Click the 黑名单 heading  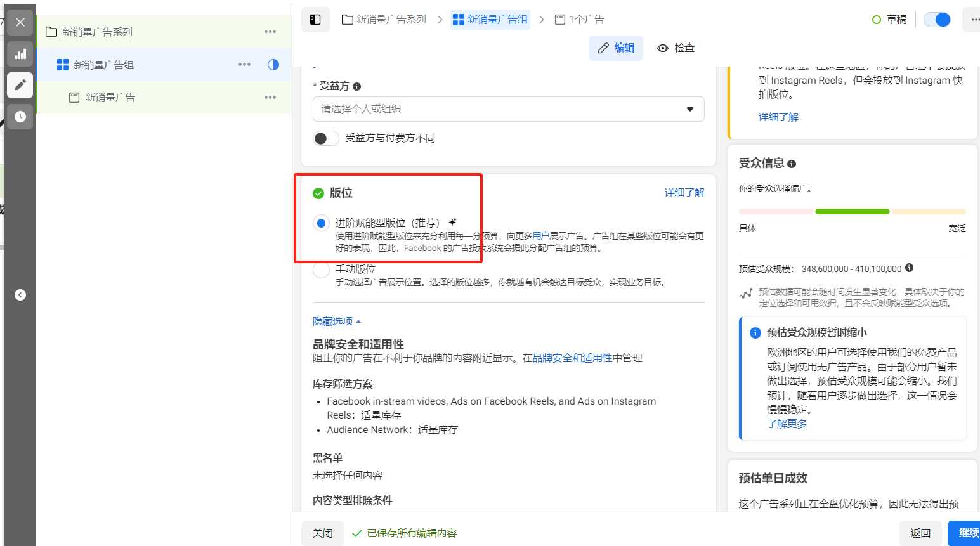pos(327,458)
